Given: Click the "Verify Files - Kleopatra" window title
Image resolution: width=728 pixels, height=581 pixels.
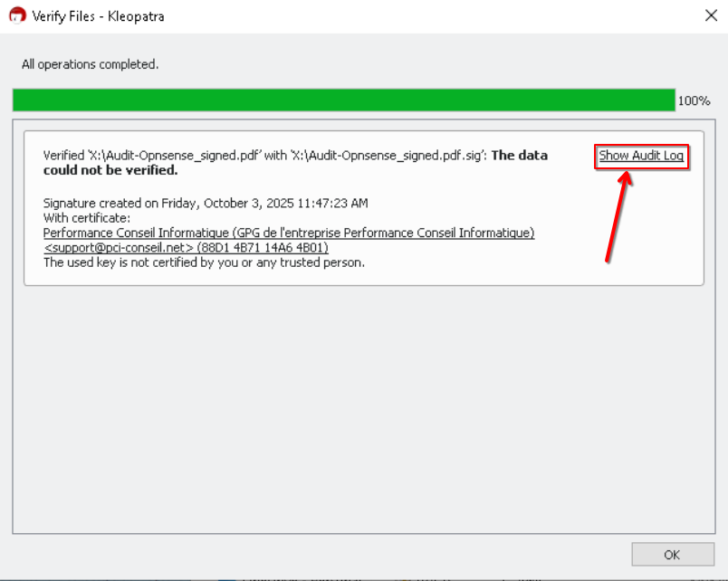Looking at the screenshot, I should pos(98,15).
